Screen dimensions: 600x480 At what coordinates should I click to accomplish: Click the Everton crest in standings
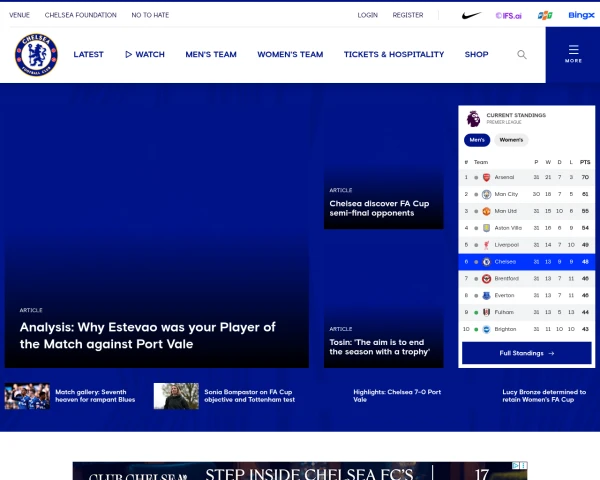point(486,296)
